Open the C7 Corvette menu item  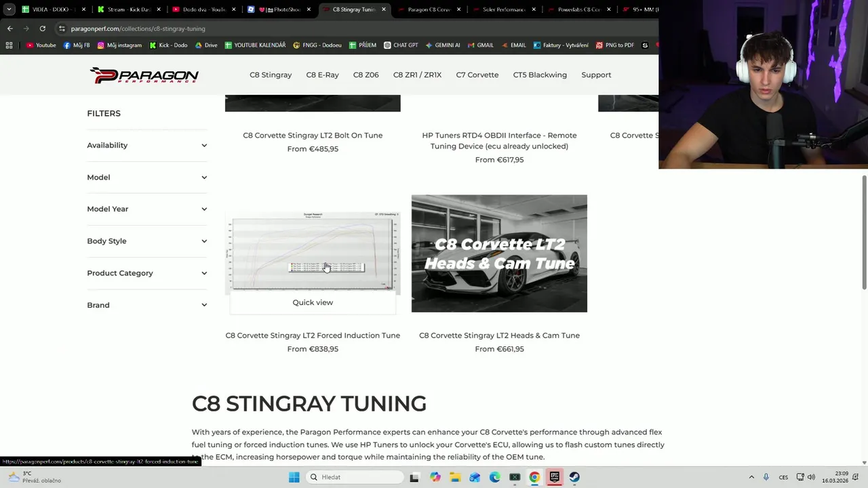(477, 75)
